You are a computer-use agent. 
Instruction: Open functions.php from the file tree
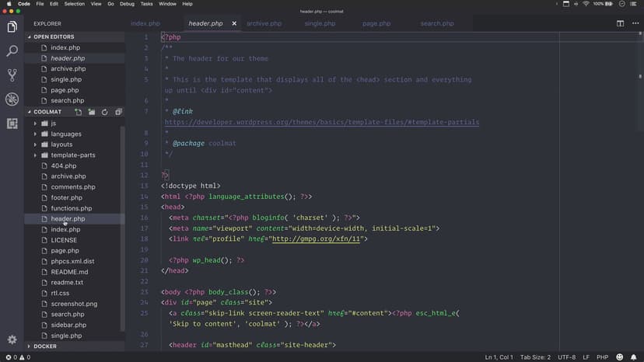(71, 208)
